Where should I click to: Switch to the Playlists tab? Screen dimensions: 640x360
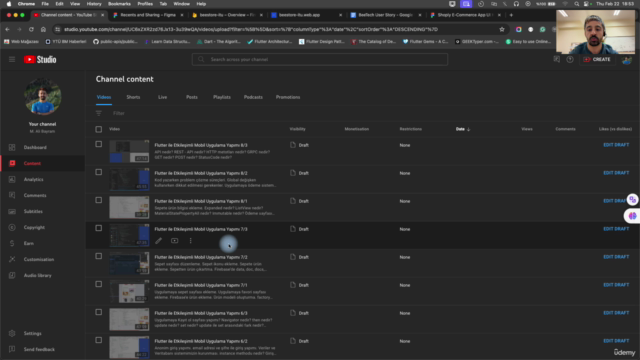click(222, 97)
